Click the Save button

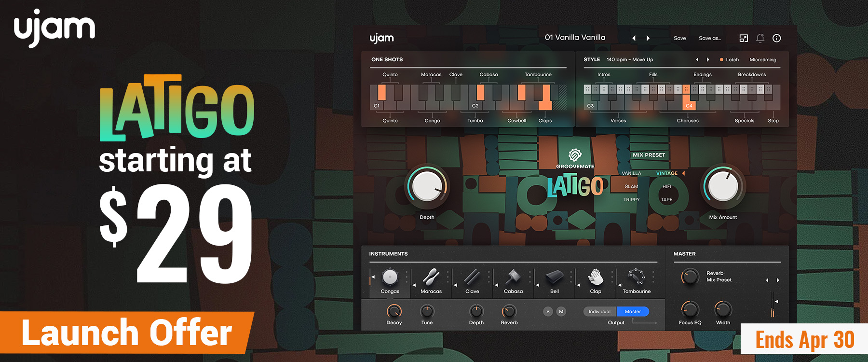pyautogui.click(x=679, y=38)
